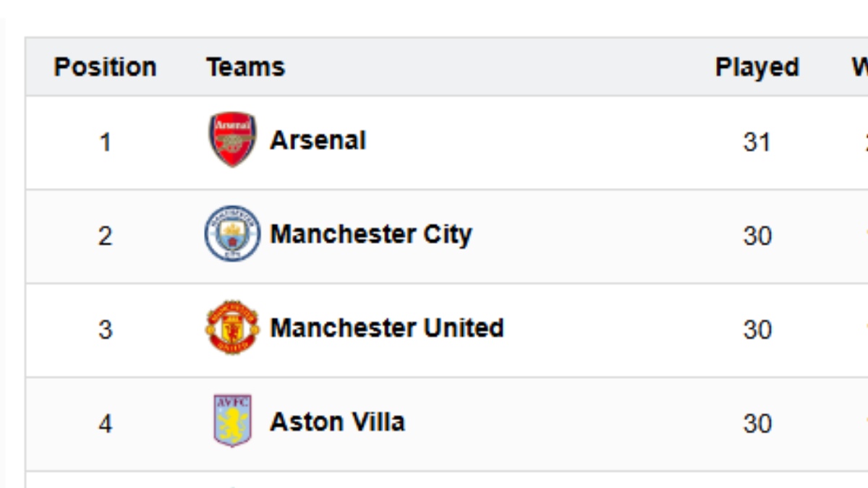Click position number 4 cell
This screenshot has height=488, width=868.
[105, 424]
